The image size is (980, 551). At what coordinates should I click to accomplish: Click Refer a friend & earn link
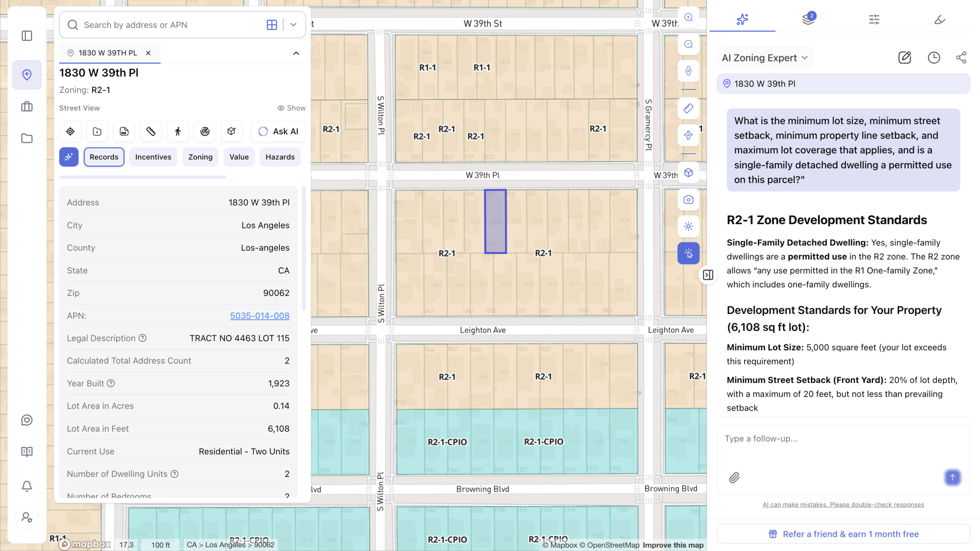843,534
